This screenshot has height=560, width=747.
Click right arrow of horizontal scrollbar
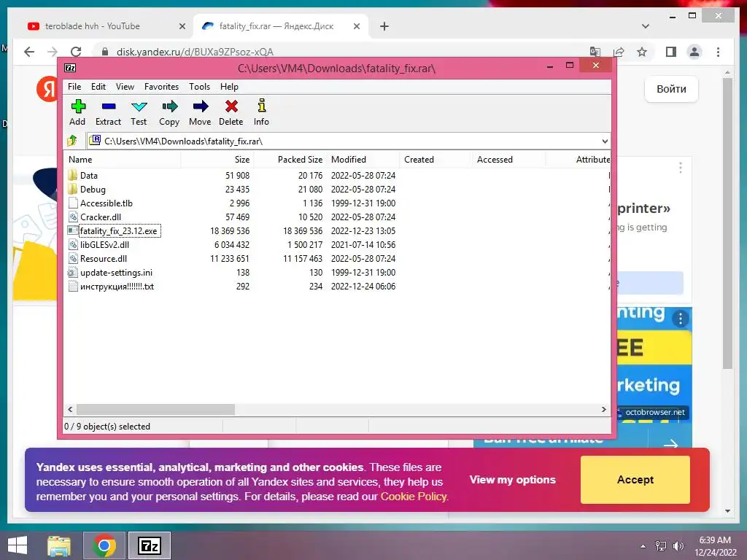pos(603,410)
